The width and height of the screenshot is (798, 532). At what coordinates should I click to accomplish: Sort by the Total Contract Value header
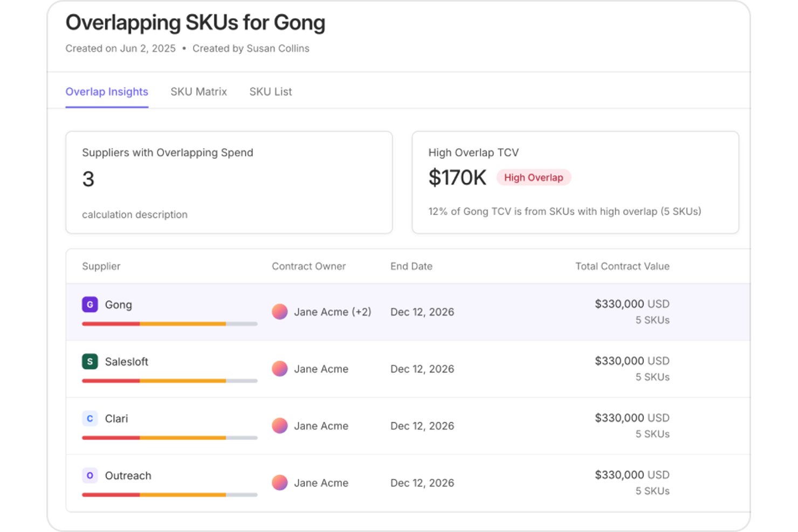(622, 266)
